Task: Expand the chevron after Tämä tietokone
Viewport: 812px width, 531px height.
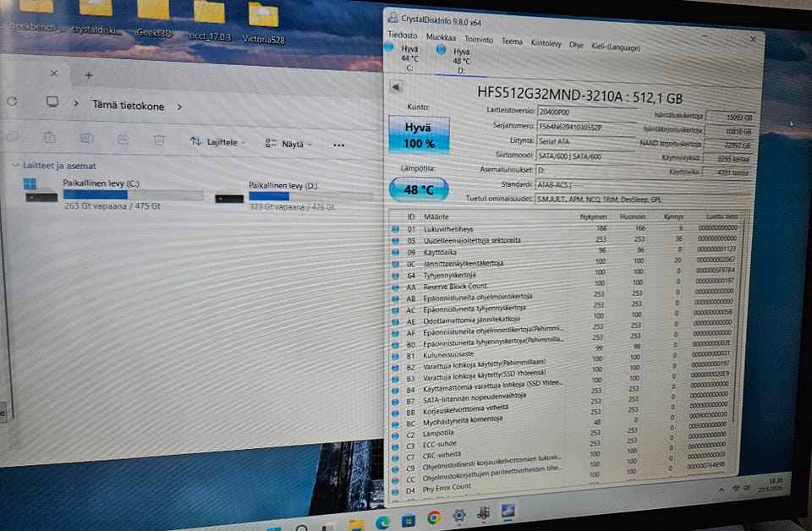Action: (x=179, y=107)
